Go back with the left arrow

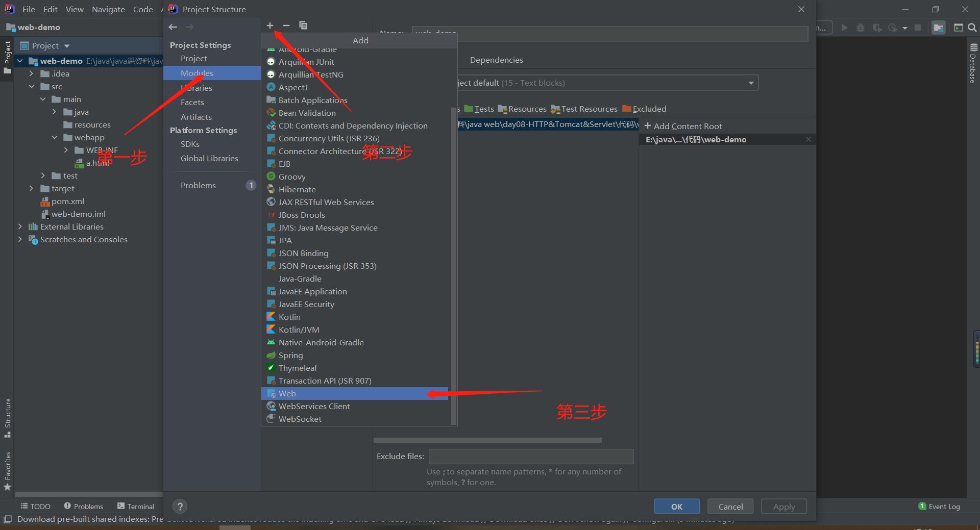pyautogui.click(x=173, y=27)
